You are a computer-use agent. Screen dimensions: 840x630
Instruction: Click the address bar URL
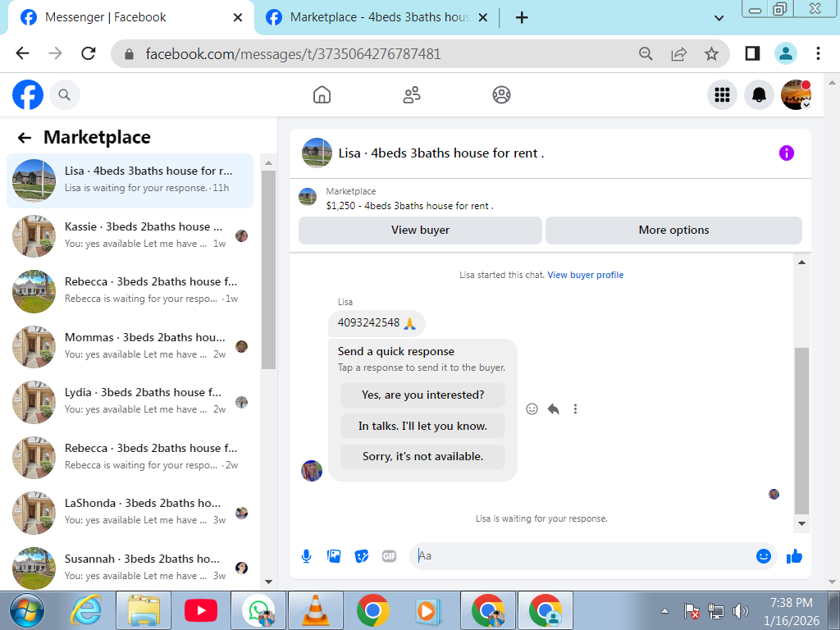point(293,54)
